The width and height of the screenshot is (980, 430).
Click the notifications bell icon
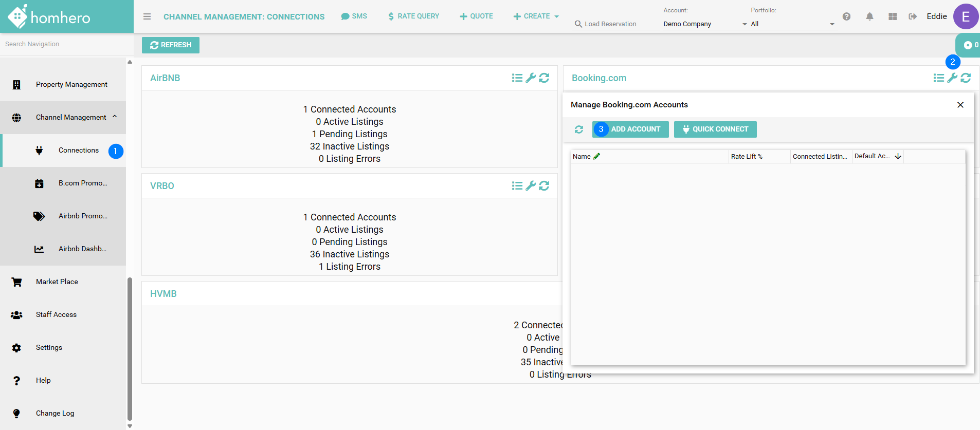click(x=869, y=16)
